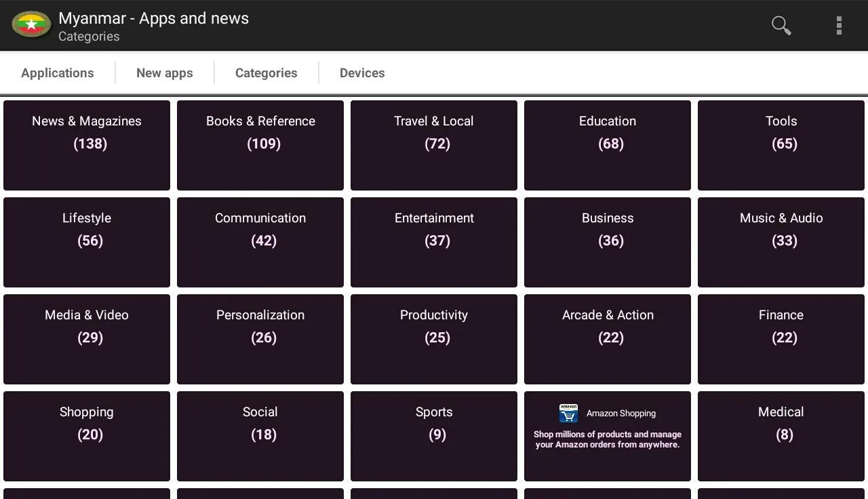
Task: Switch to the Applications tab
Action: click(x=58, y=73)
